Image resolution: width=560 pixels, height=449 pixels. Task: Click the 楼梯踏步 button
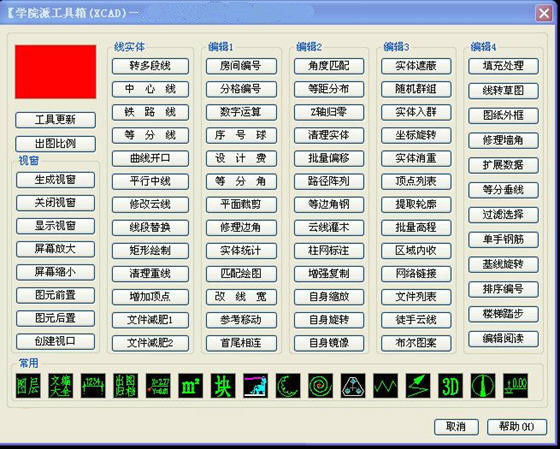tap(503, 314)
